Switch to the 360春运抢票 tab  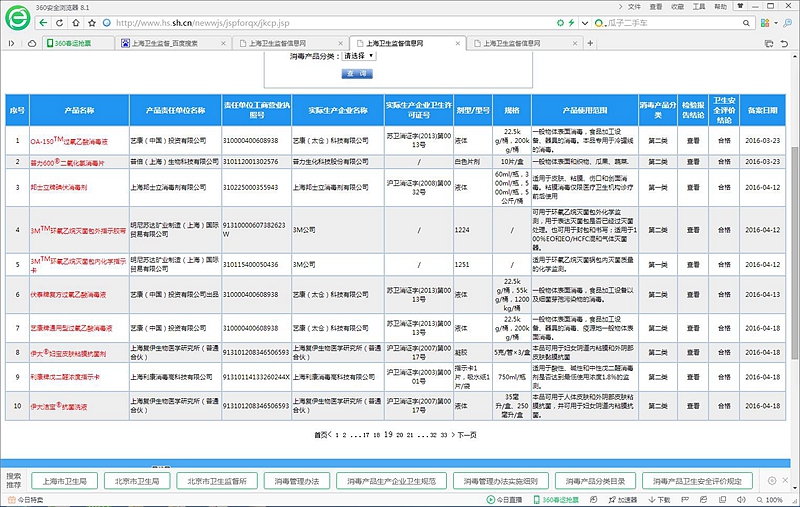[x=78, y=43]
